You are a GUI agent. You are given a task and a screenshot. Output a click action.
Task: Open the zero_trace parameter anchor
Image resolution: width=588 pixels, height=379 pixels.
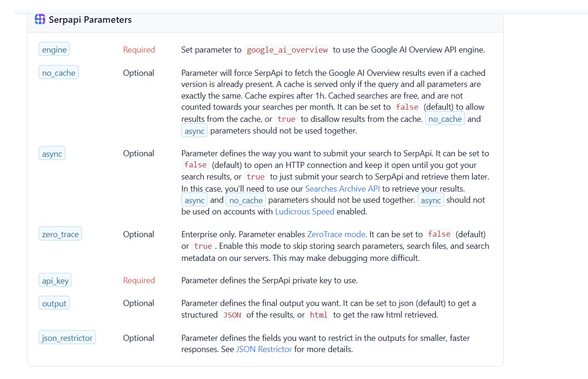60,234
